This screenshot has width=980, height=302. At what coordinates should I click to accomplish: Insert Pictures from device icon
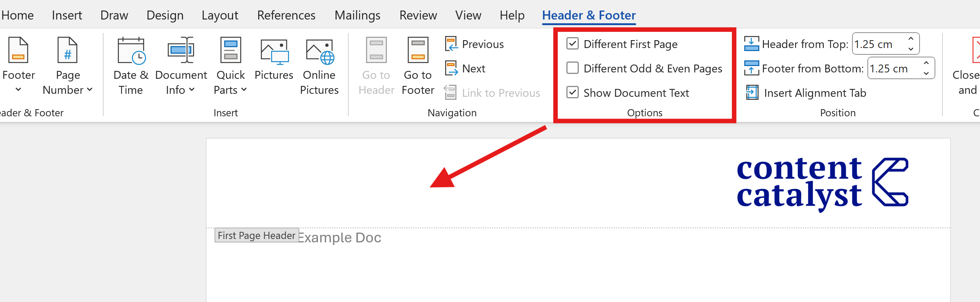coord(274,52)
